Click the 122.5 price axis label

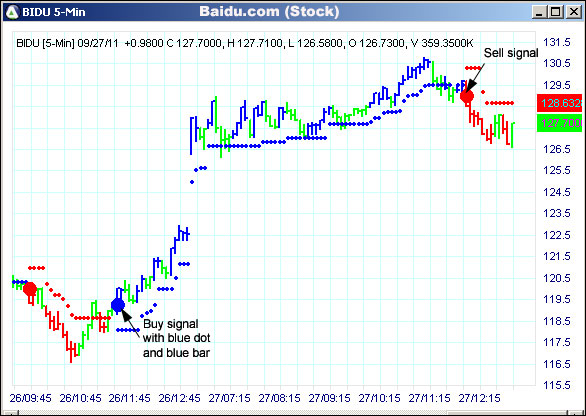coord(557,235)
